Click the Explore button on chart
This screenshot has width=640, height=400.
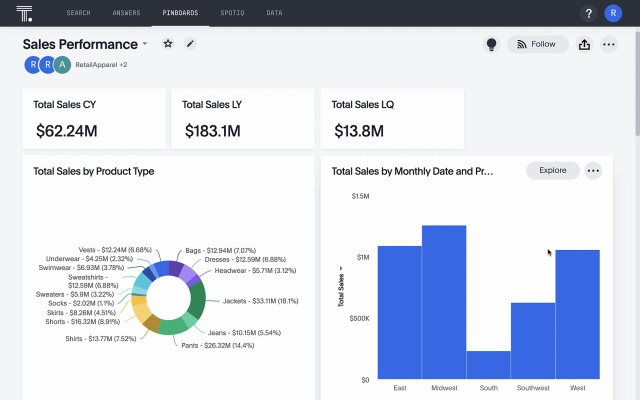click(x=552, y=171)
